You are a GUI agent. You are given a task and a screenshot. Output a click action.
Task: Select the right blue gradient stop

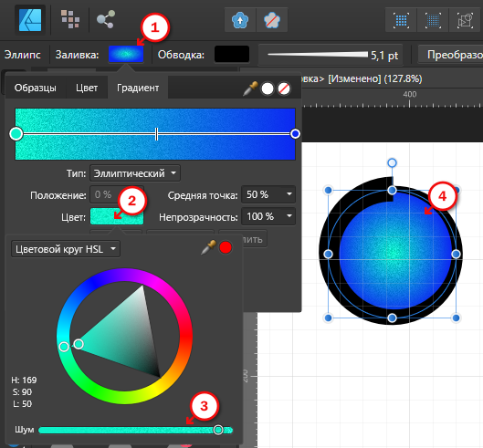(295, 134)
